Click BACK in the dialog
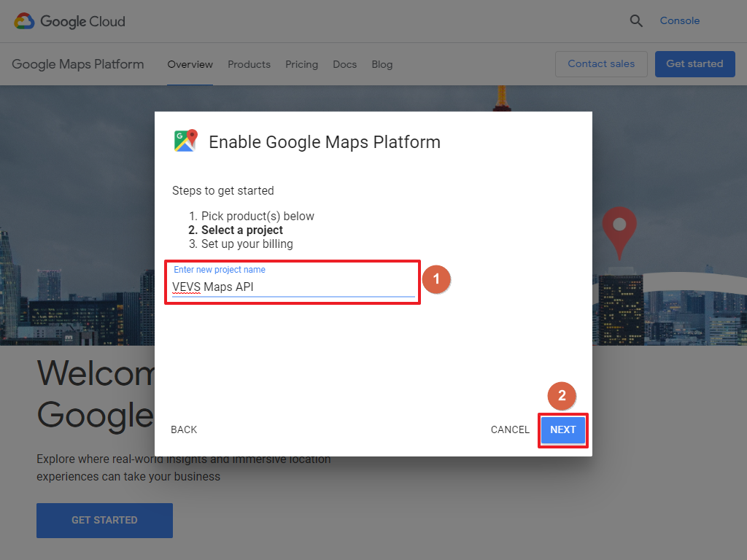The width and height of the screenshot is (747, 560). [x=184, y=429]
